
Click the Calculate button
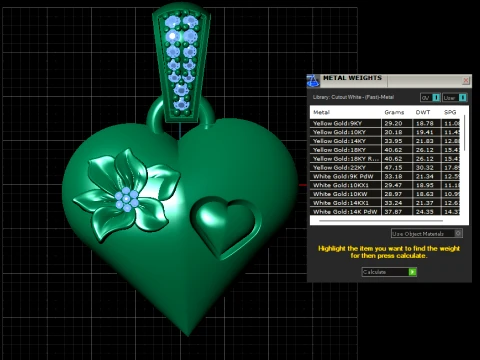tap(389, 272)
